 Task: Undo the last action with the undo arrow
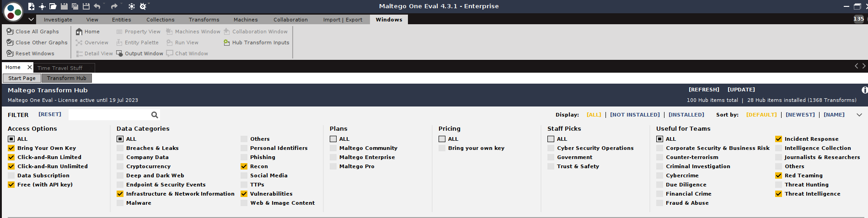click(97, 6)
